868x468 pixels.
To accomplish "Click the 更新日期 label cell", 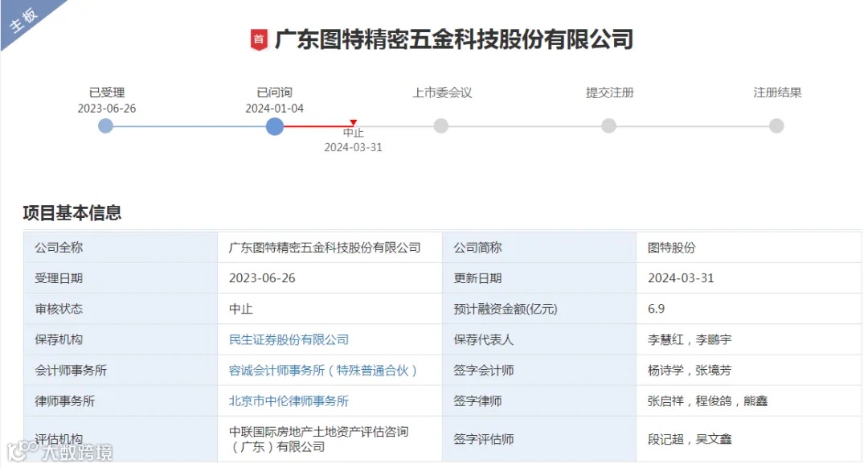I will (538, 278).
